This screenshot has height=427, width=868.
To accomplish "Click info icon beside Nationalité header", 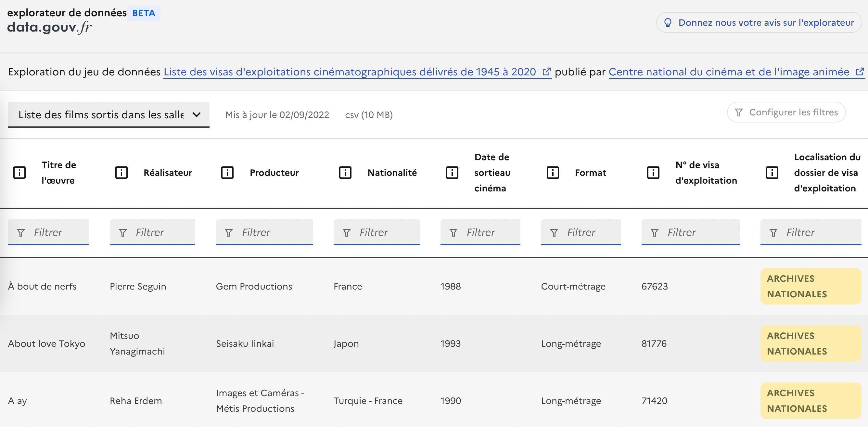I will pos(345,173).
